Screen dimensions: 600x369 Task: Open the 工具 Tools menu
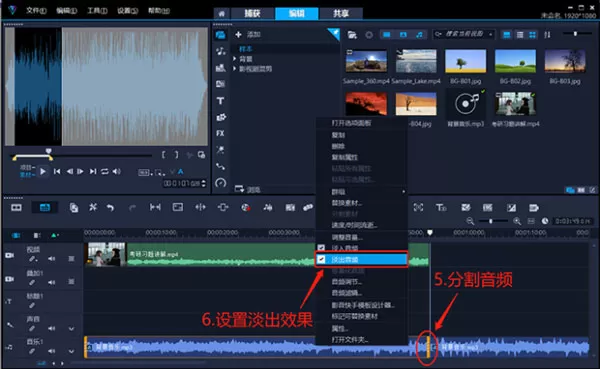tap(97, 11)
